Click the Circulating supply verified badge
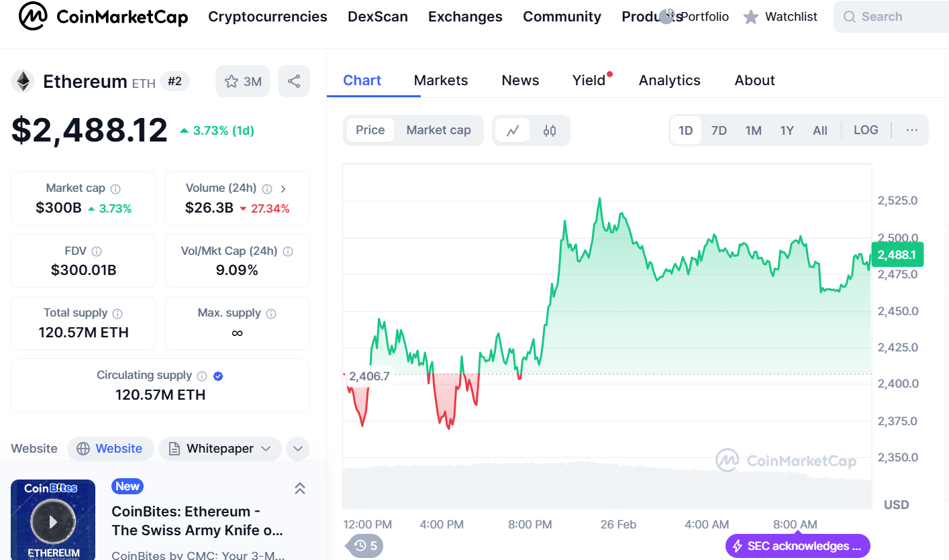Viewport: 949px width, 560px height. [x=218, y=376]
